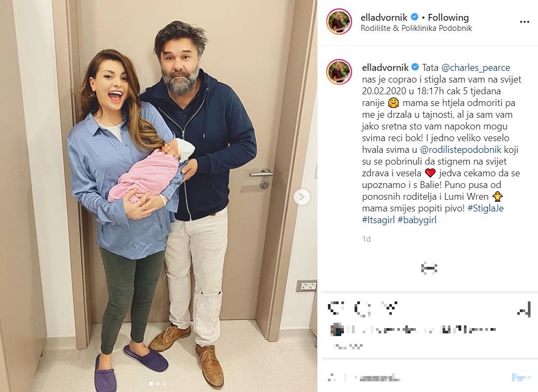Toggle the Following status button
The height and width of the screenshot is (392, 538).
(x=448, y=17)
